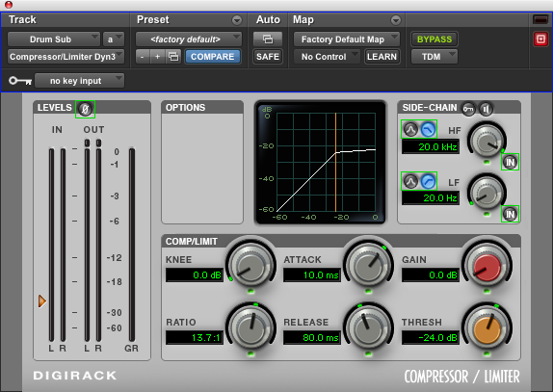Click the Knee 0.0 dB value field

pyautogui.click(x=195, y=274)
